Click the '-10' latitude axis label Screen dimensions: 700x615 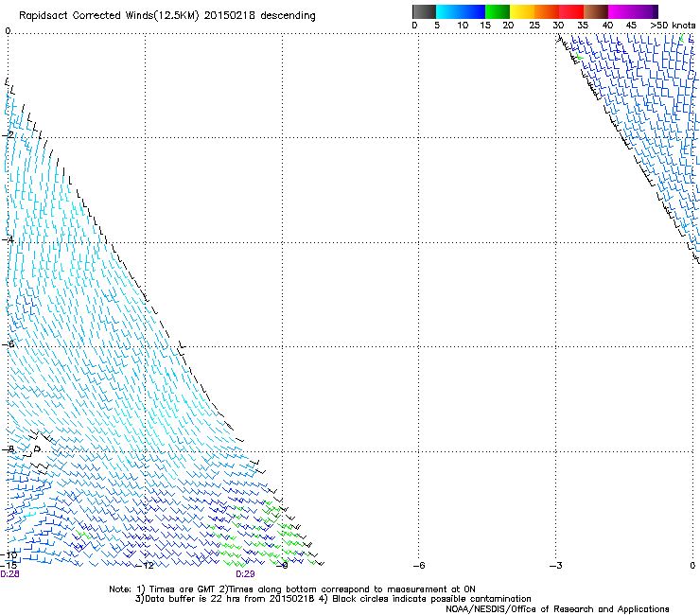pyautogui.click(x=9, y=555)
